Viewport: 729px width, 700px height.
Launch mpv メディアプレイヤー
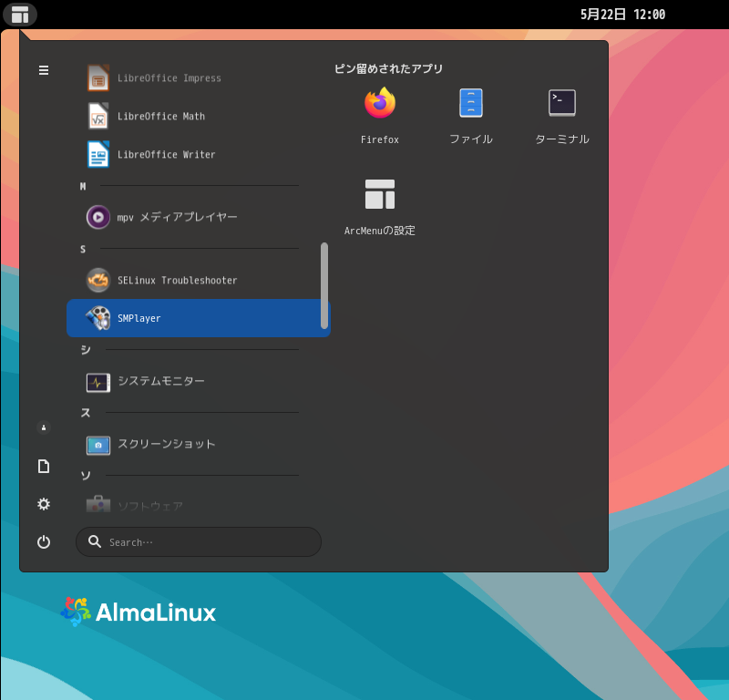pos(199,217)
